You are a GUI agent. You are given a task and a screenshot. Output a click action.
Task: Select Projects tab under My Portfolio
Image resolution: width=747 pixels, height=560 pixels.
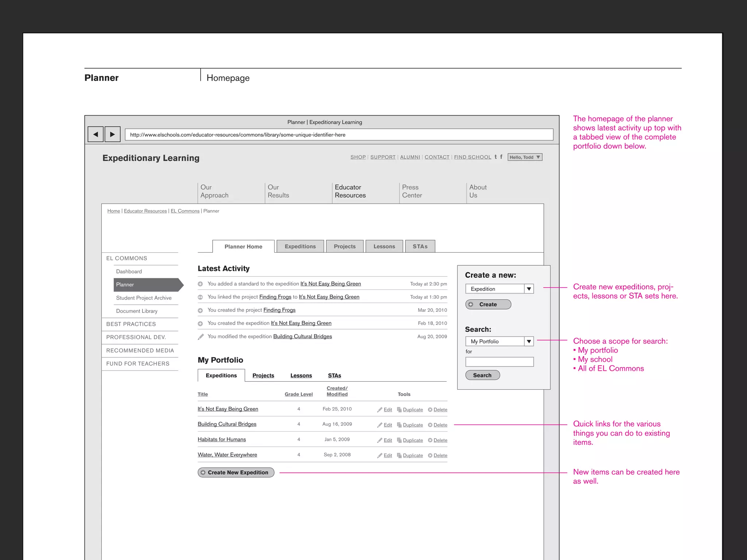[x=263, y=376]
